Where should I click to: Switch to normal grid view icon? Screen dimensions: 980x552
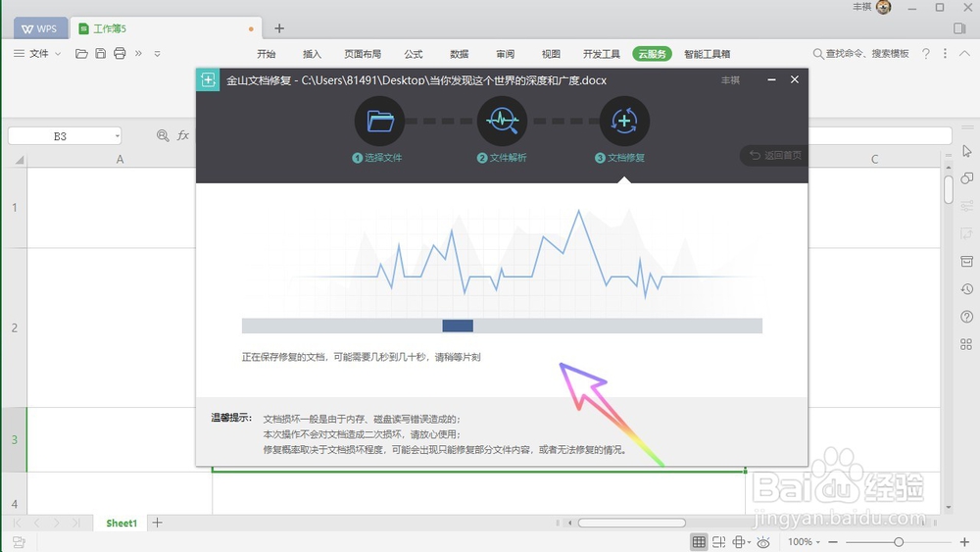699,542
